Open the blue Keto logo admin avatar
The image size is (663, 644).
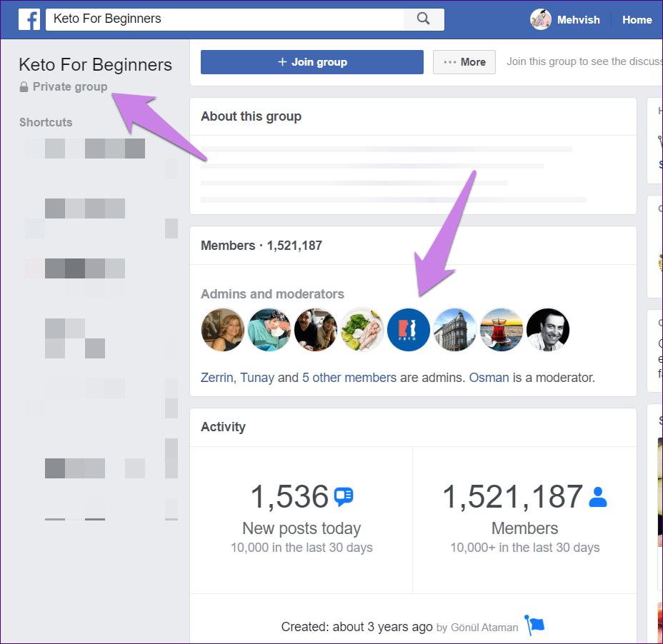[409, 330]
